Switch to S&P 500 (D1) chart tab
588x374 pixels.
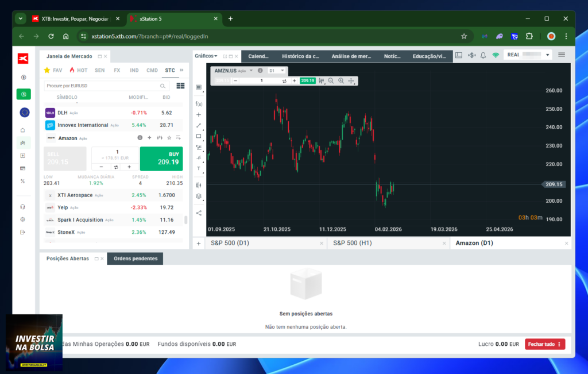point(266,243)
